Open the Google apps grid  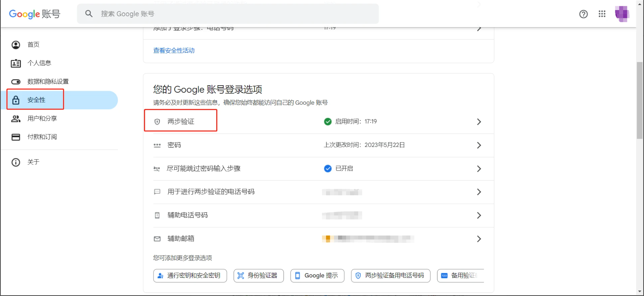click(602, 14)
